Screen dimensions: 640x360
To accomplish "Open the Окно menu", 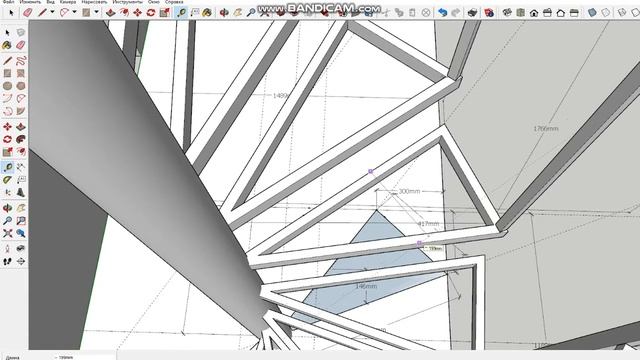I will click(154, 2).
